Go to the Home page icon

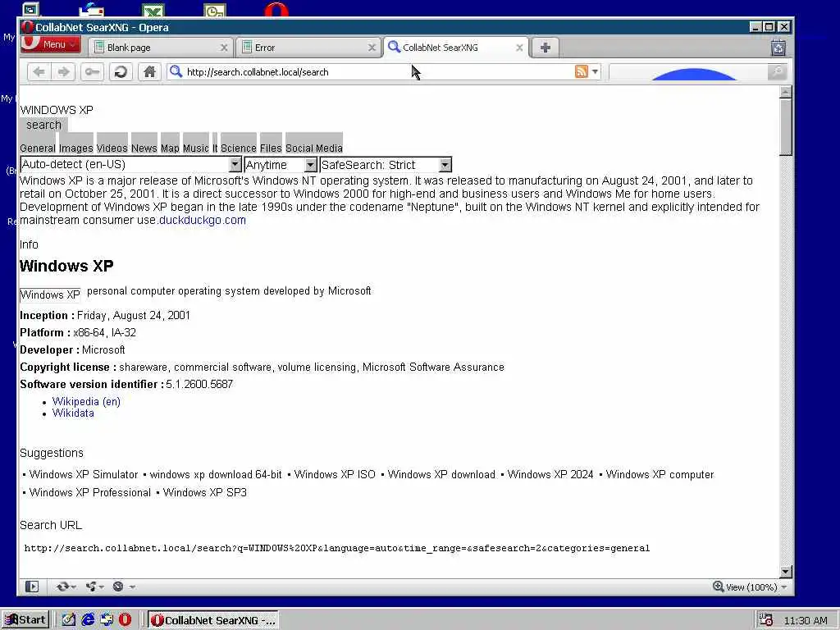(x=149, y=72)
